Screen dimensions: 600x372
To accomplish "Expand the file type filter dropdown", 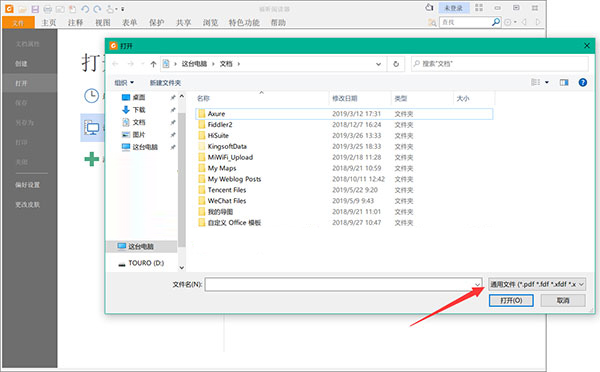I will (x=537, y=284).
